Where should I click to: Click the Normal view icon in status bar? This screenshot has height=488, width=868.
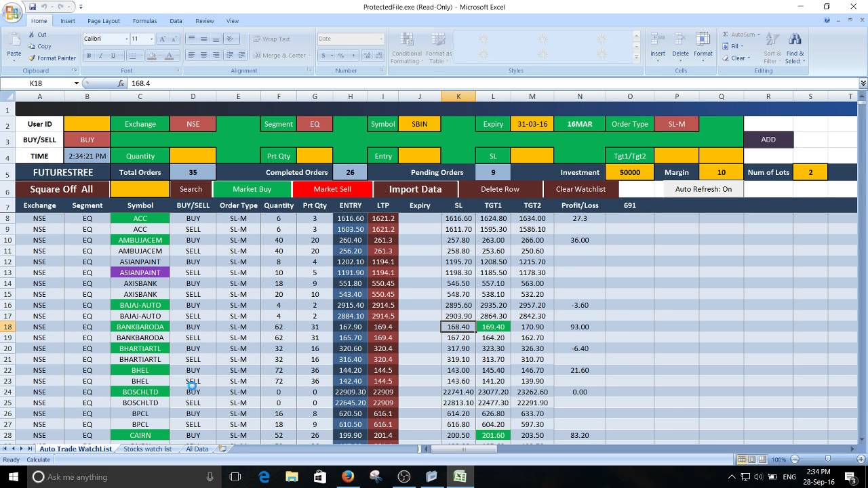tap(741, 460)
